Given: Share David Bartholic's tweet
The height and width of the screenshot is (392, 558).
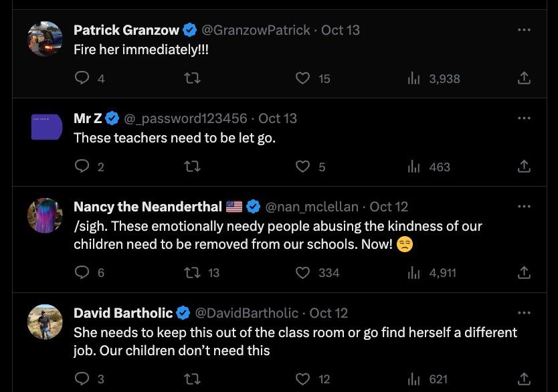Looking at the screenshot, I should click(525, 379).
